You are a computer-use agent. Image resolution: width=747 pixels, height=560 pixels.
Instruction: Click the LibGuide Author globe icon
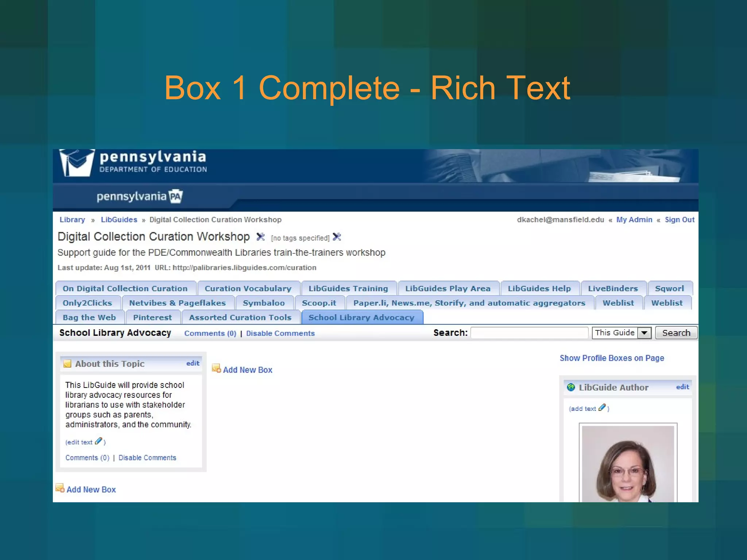click(571, 388)
